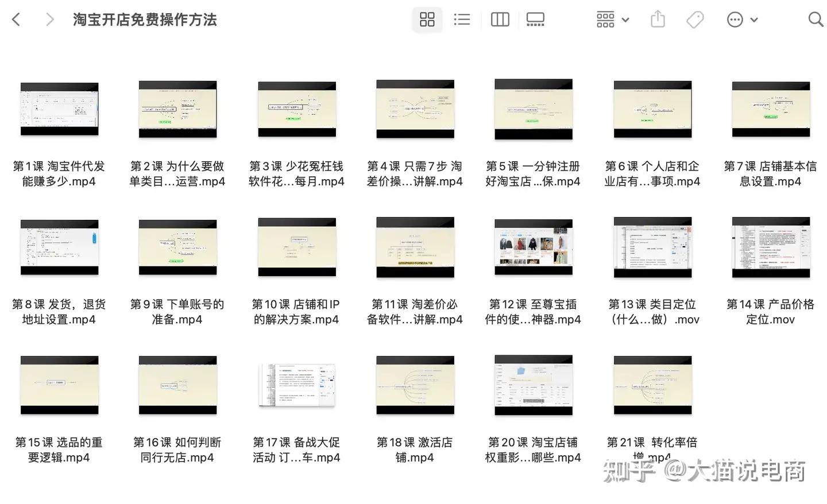Screen dimensions: 827x504
Task: Select the 第7课 店铺基本信息设置 video thumbnail
Action: (x=771, y=109)
